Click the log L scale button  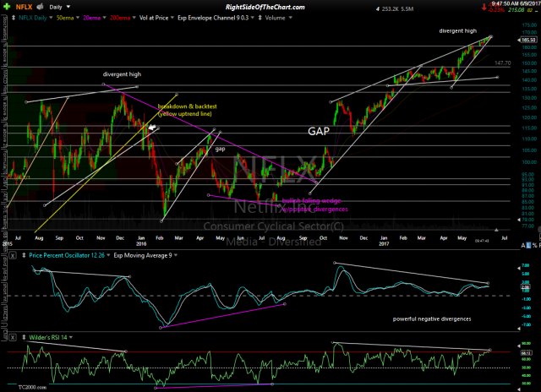pyautogui.click(x=528, y=246)
